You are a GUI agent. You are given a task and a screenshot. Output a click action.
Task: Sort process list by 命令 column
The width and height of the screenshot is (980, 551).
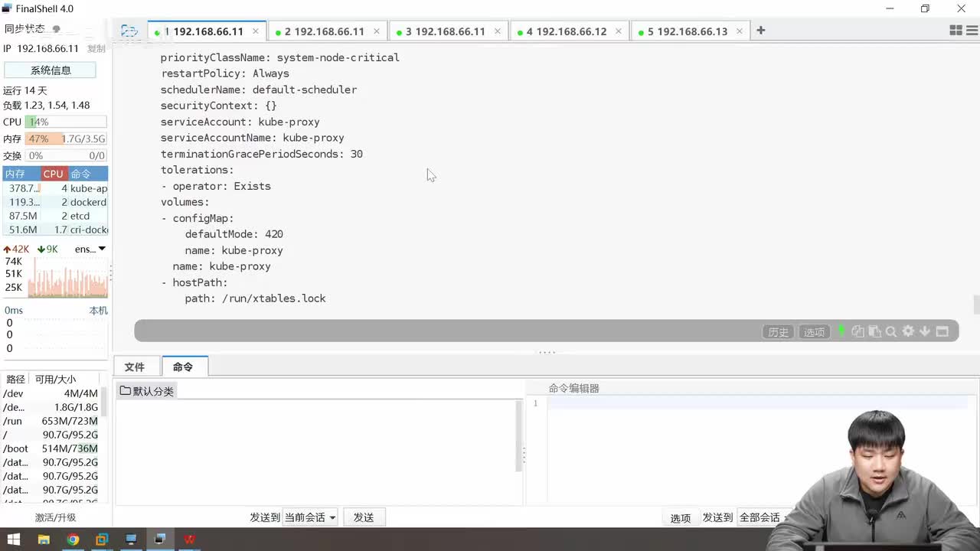pos(87,174)
